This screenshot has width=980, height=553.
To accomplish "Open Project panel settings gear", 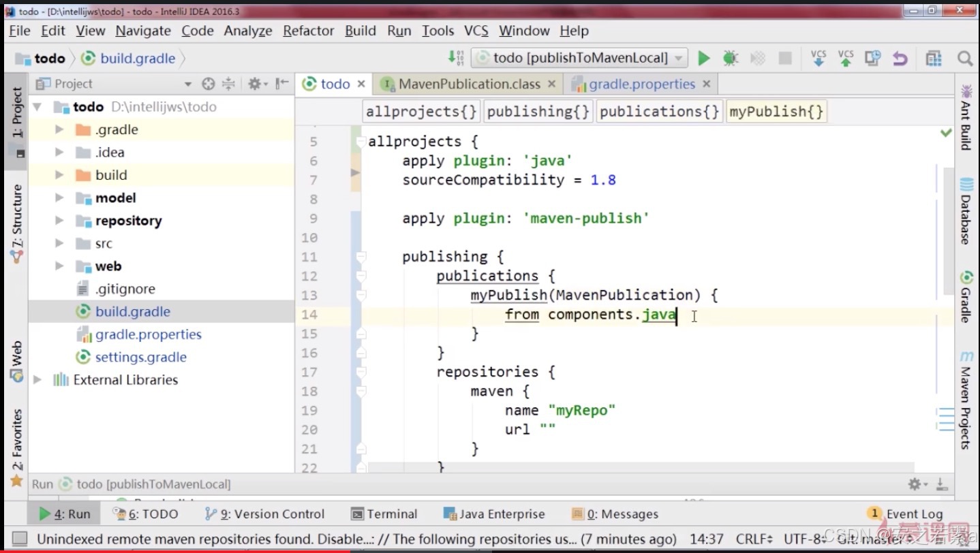I will [x=255, y=84].
